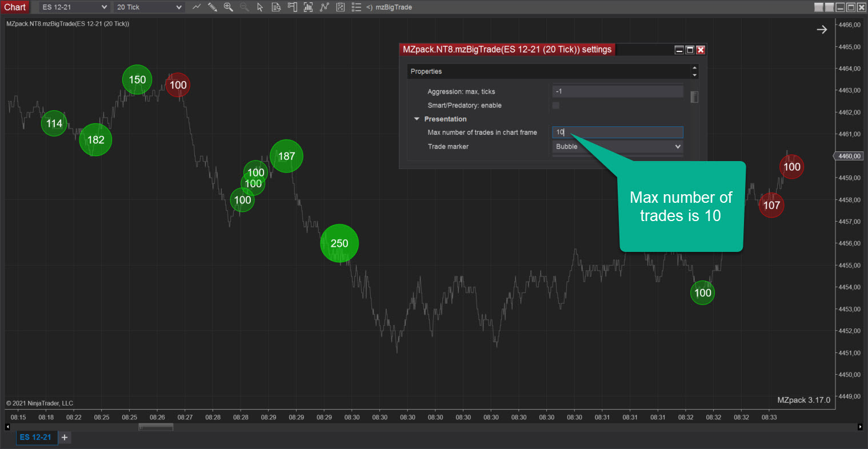Click the first link button in title bar
The height and width of the screenshot is (449, 868).
(819, 7)
